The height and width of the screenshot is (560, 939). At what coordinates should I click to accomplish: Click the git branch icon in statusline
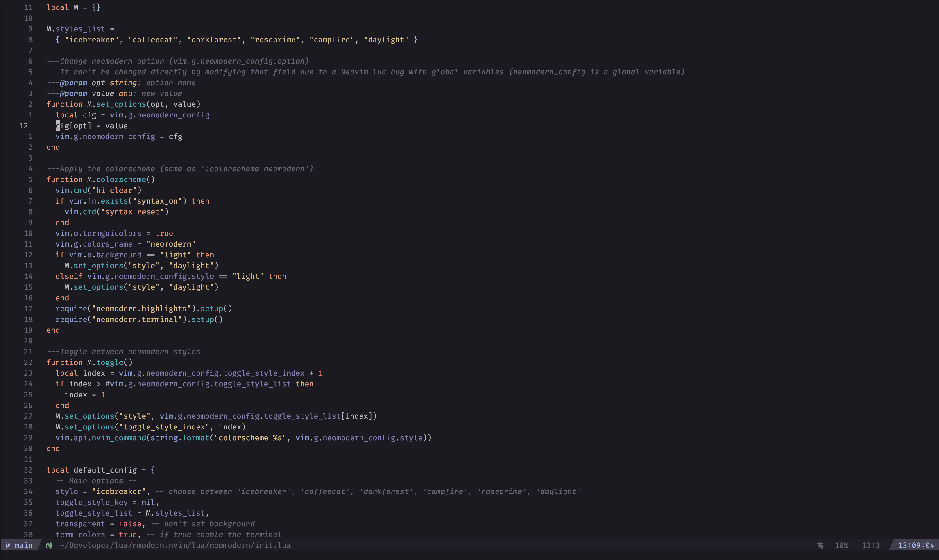8,545
